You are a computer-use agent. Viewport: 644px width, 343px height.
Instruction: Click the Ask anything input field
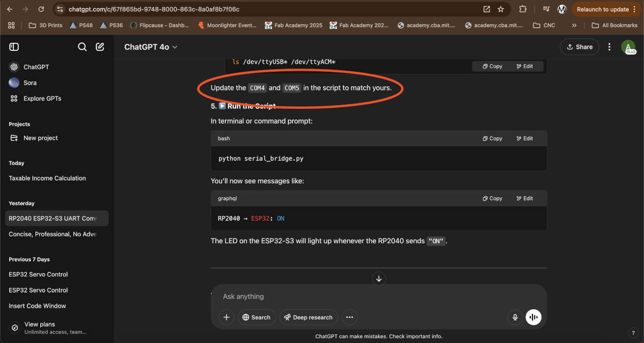click(378, 296)
